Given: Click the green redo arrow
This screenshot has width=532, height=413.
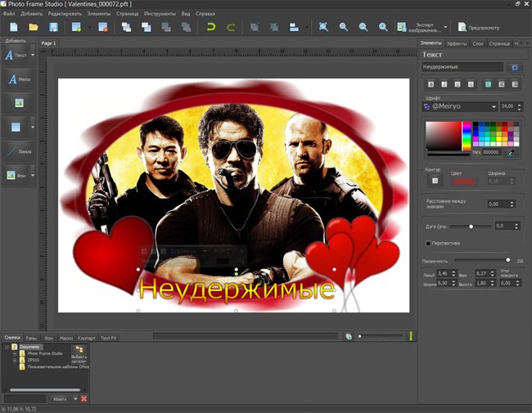Looking at the screenshot, I should [231, 27].
